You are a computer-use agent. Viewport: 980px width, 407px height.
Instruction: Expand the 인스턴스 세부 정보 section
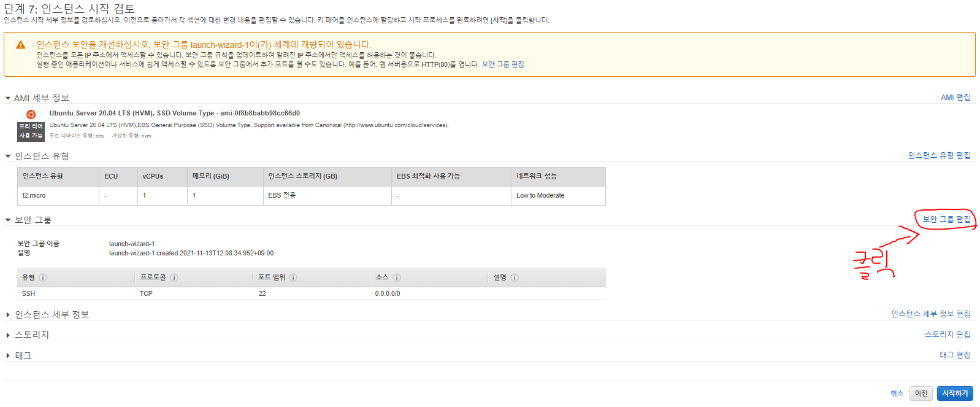8,315
